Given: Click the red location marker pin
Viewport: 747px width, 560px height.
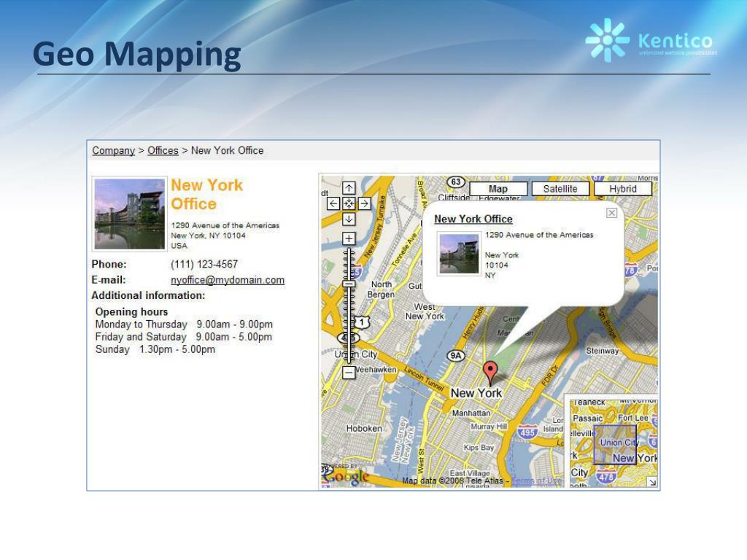Looking at the screenshot, I should [x=490, y=373].
